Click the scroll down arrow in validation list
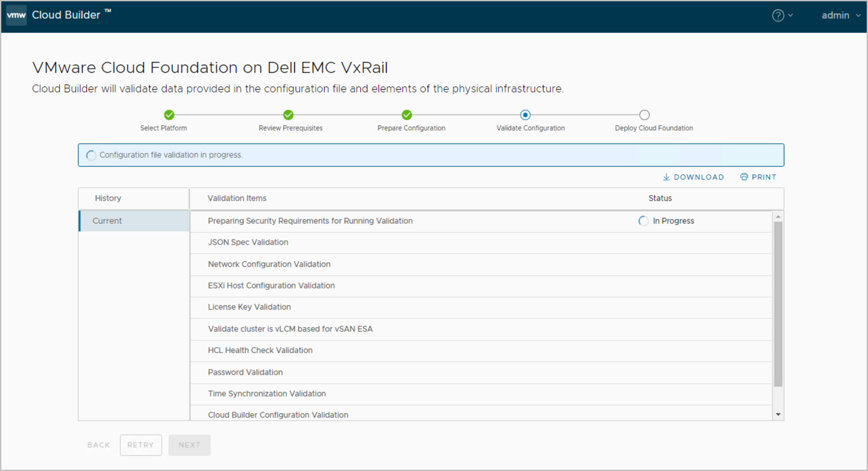Image resolution: width=868 pixels, height=471 pixels. tap(778, 414)
